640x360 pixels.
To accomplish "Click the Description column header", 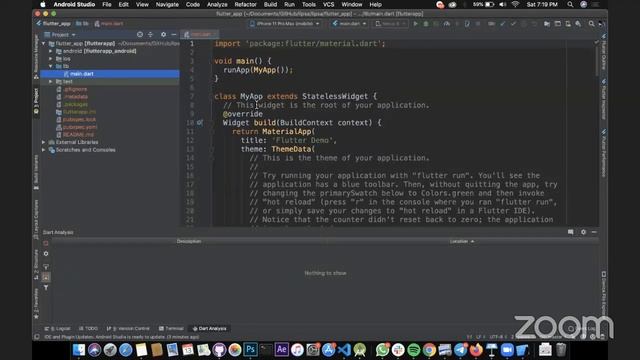I will [x=189, y=241].
